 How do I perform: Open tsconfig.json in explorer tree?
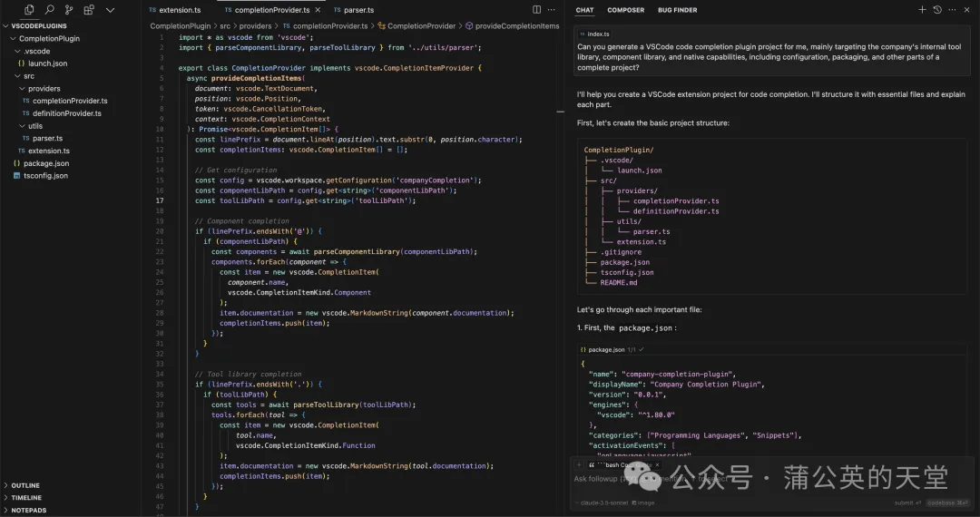click(x=41, y=176)
